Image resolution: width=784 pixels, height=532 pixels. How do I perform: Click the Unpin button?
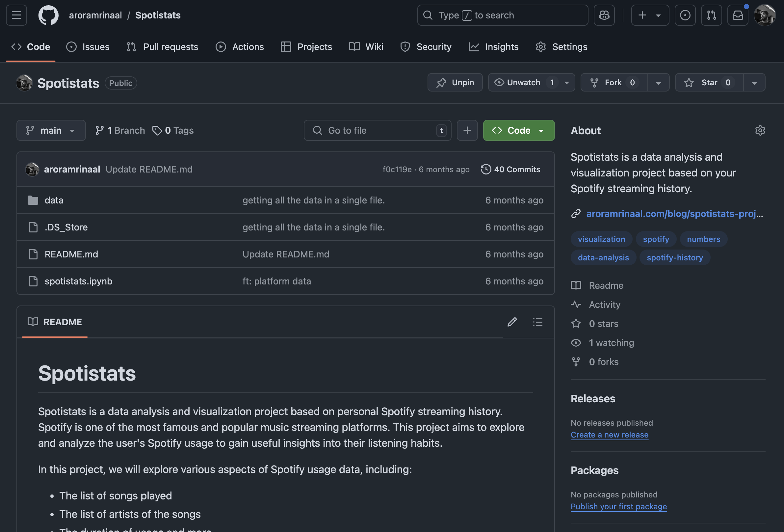(x=455, y=82)
